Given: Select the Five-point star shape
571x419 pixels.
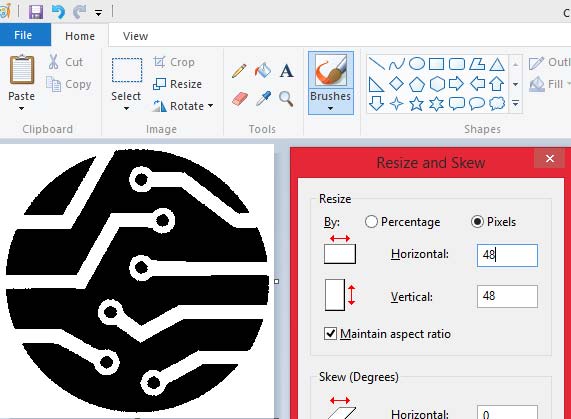Looking at the screenshot, I should click(417, 104).
